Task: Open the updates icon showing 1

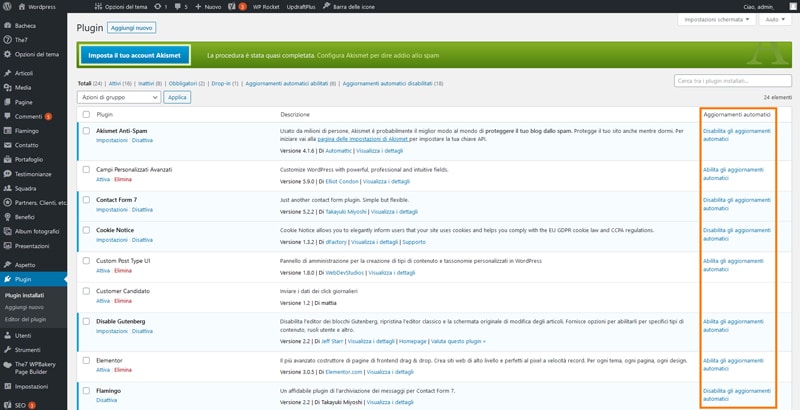Action: (x=158, y=7)
